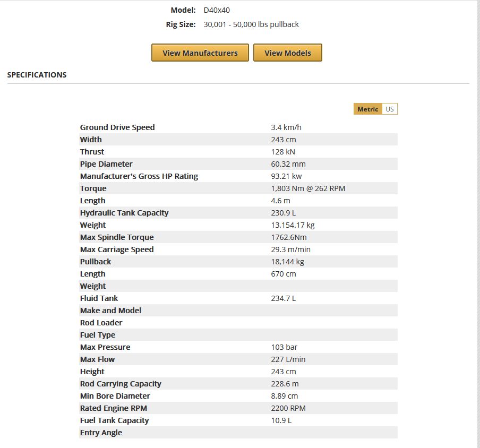480x448 pixels.
Task: Click the View Manufacturers button
Action: tap(200, 53)
